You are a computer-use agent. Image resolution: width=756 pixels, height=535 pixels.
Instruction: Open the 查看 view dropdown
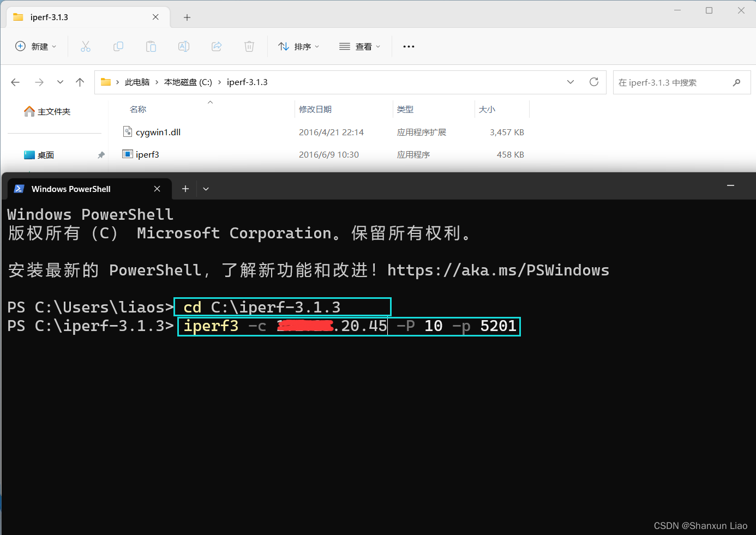click(x=359, y=46)
